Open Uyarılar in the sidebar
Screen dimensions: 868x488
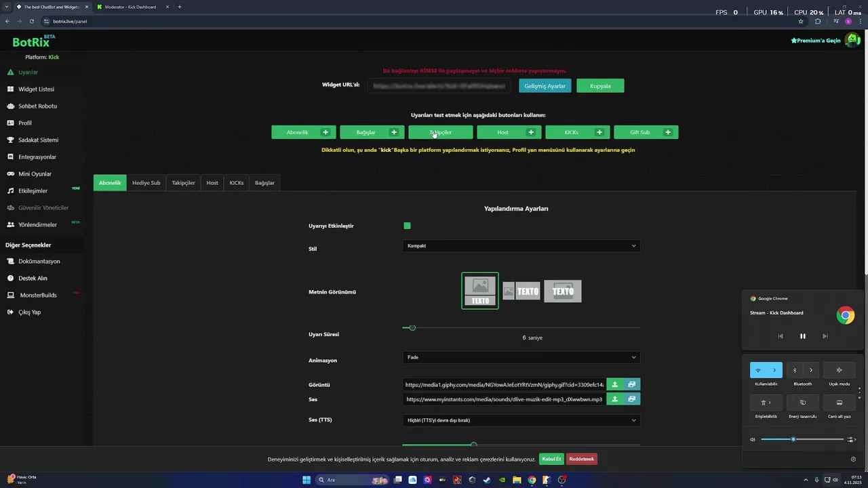tap(28, 72)
